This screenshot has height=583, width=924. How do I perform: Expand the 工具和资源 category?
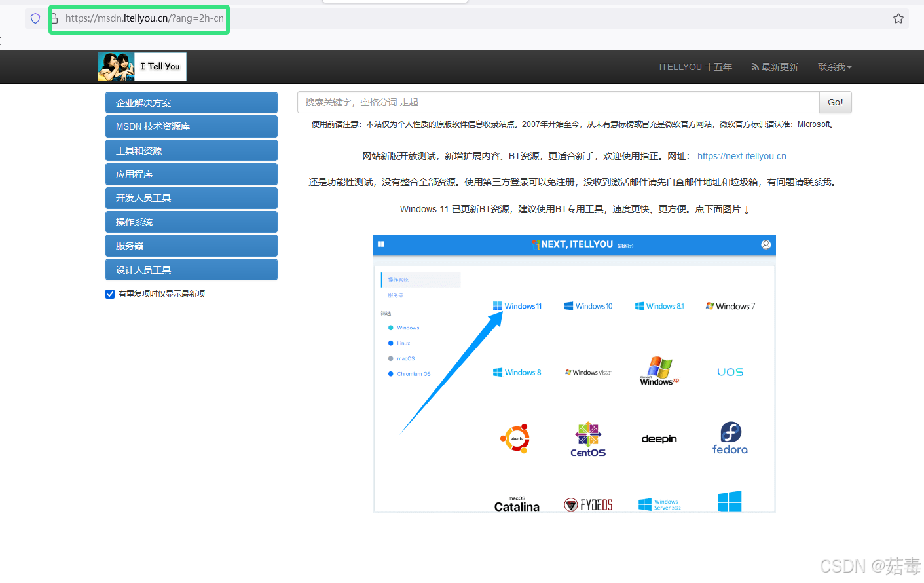click(191, 151)
